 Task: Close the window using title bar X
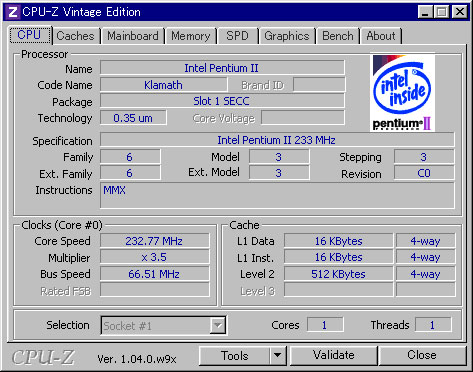[460, 12]
